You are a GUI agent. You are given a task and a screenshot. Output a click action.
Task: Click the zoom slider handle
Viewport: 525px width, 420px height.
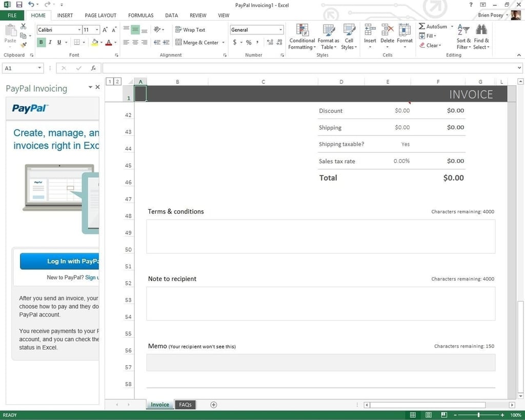[x=478, y=415]
